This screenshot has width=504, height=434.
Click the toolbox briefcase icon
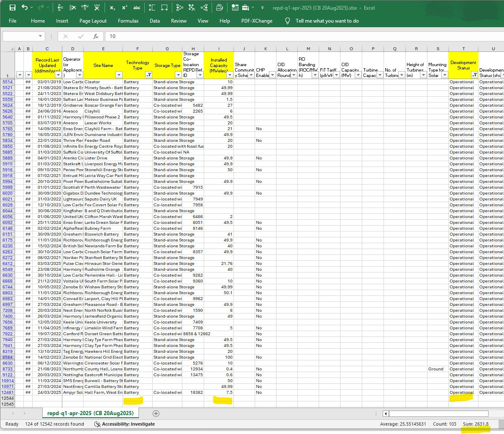tap(246, 8)
